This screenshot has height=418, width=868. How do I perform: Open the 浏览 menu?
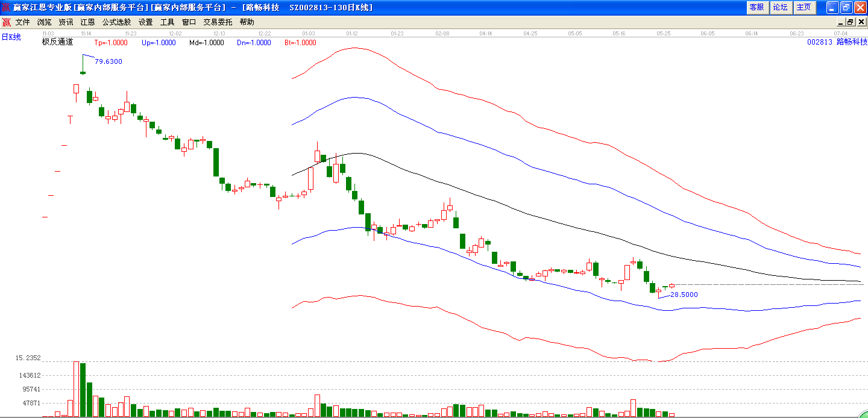[44, 22]
